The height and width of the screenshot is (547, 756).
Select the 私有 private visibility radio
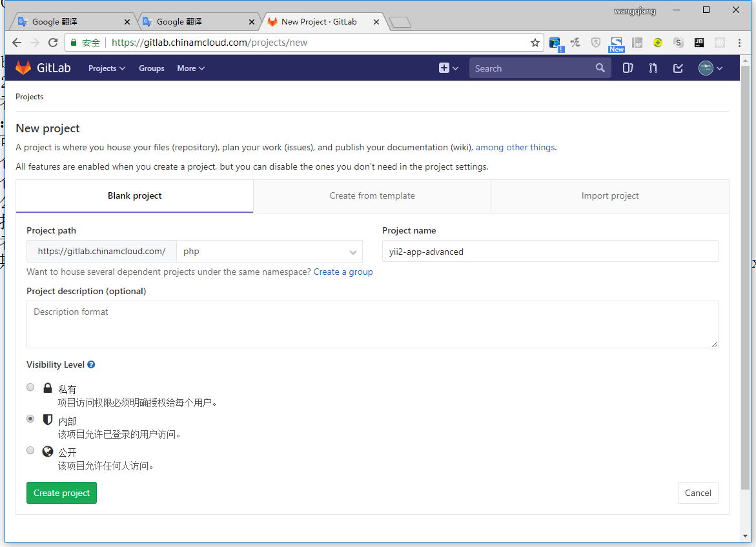coord(30,387)
